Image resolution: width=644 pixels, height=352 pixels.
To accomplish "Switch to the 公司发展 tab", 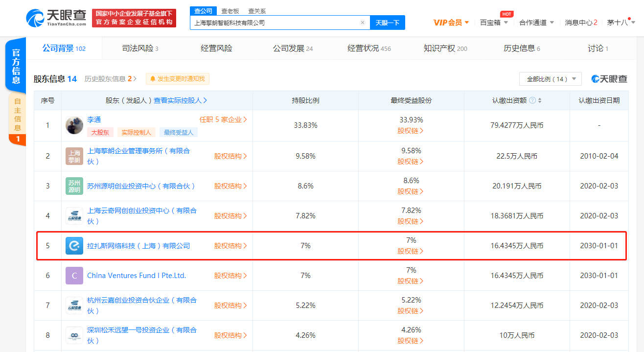I will pos(293,48).
